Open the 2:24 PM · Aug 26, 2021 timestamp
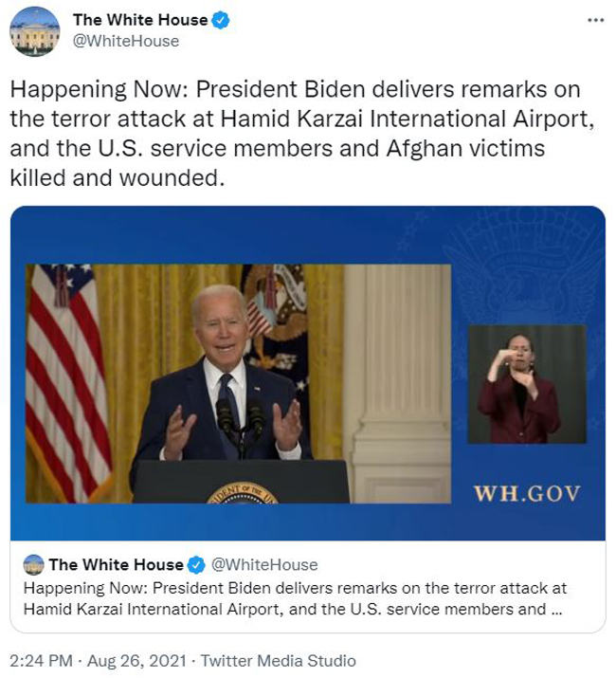Screen dimensions: 616x678 [x=98, y=661]
